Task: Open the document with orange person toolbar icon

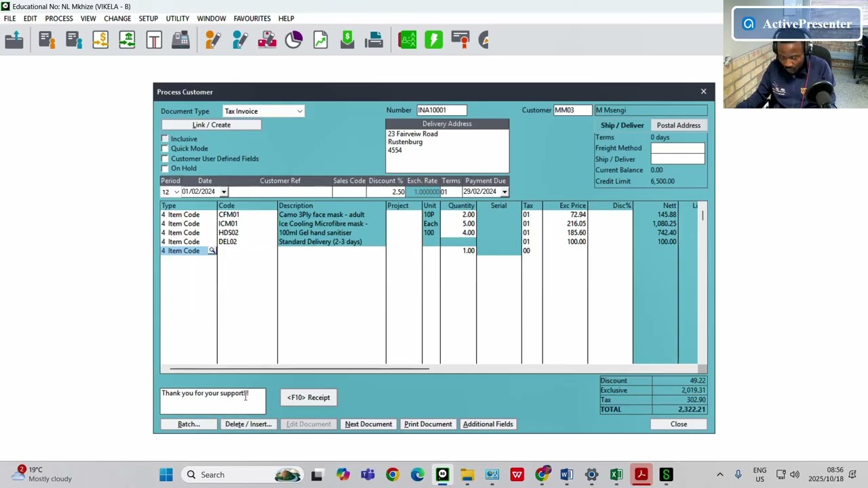Action: (x=46, y=40)
